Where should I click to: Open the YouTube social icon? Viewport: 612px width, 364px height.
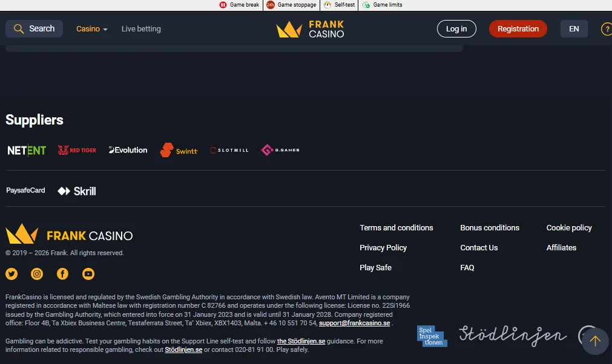coord(88,274)
